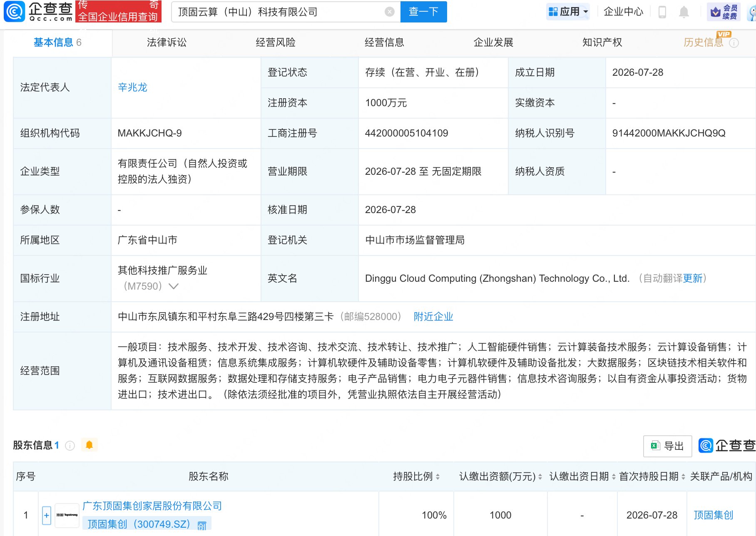Screen dimensions: 756x536
Task: Click registered capital 1000万元
Action: tap(386, 103)
